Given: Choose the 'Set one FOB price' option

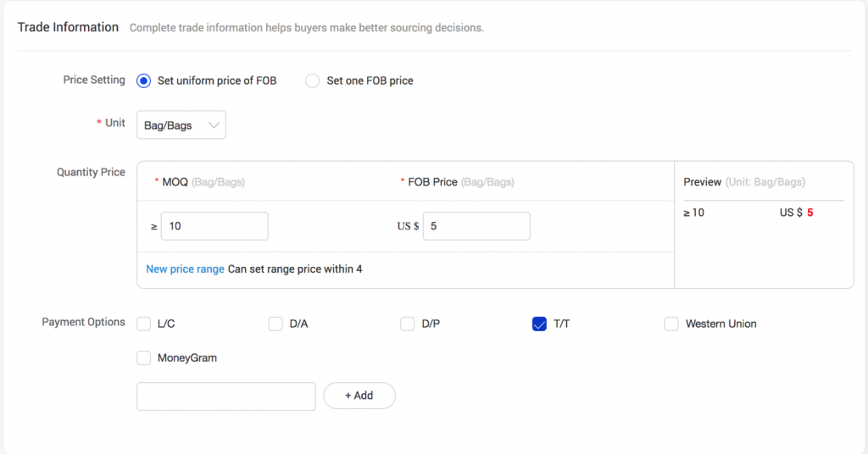Looking at the screenshot, I should point(312,80).
